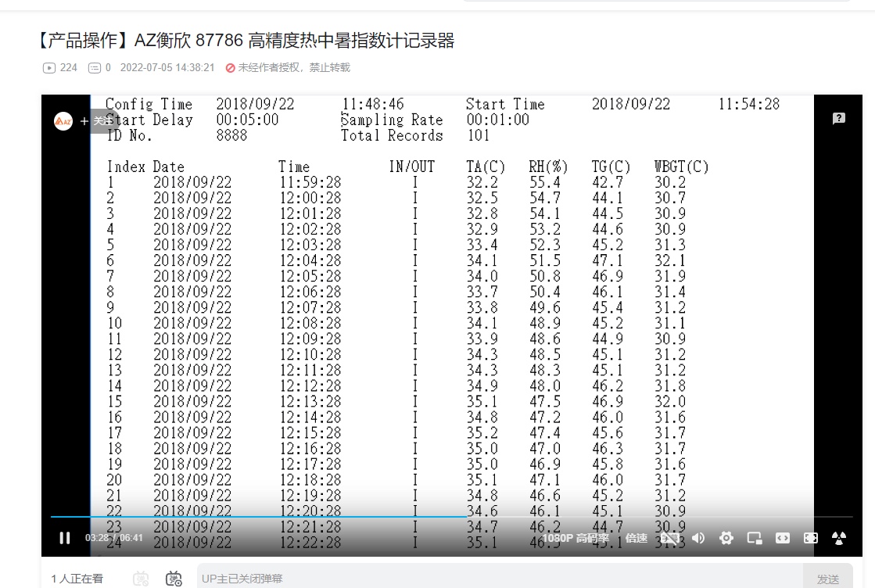Click the 发送 send button
Viewport: 875px width, 588px height.
(x=828, y=579)
